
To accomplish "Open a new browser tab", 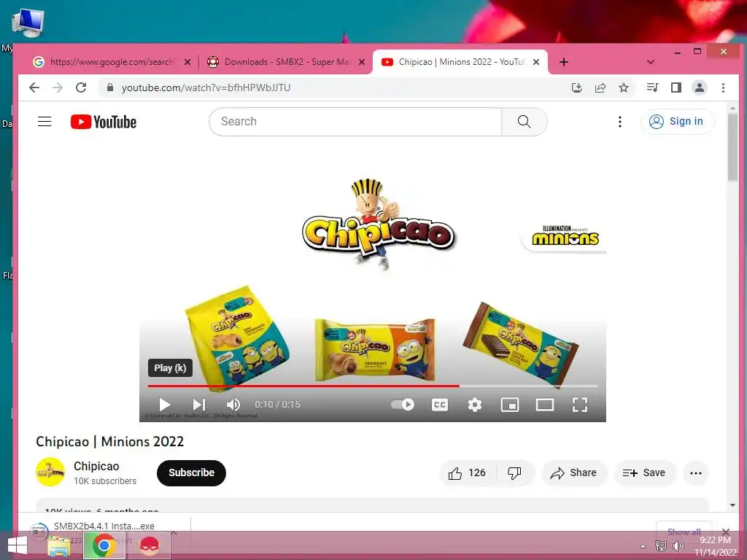I will coord(564,62).
